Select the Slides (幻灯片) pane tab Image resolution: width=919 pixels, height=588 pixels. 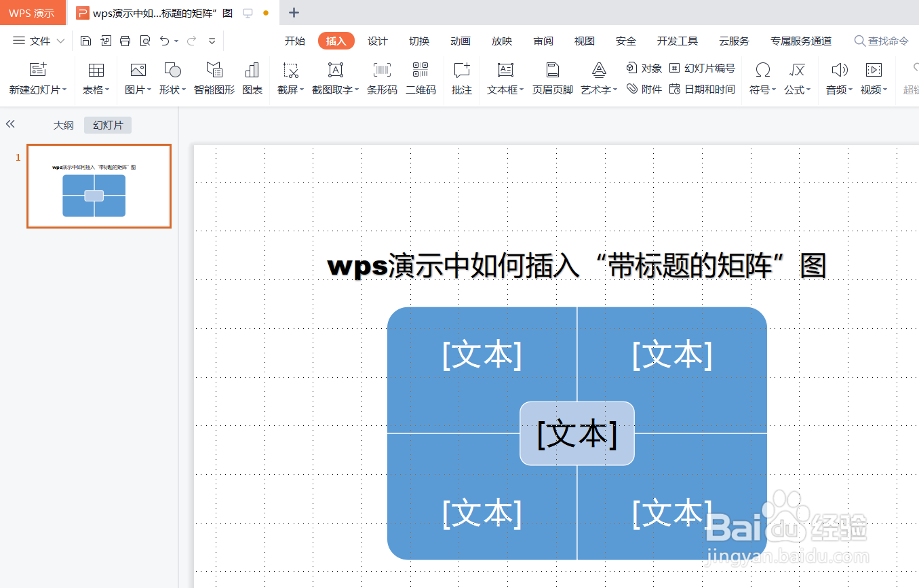108,125
